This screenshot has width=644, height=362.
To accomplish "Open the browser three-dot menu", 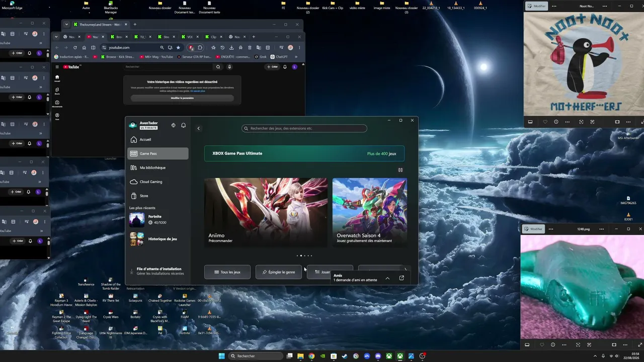I will tap(299, 48).
